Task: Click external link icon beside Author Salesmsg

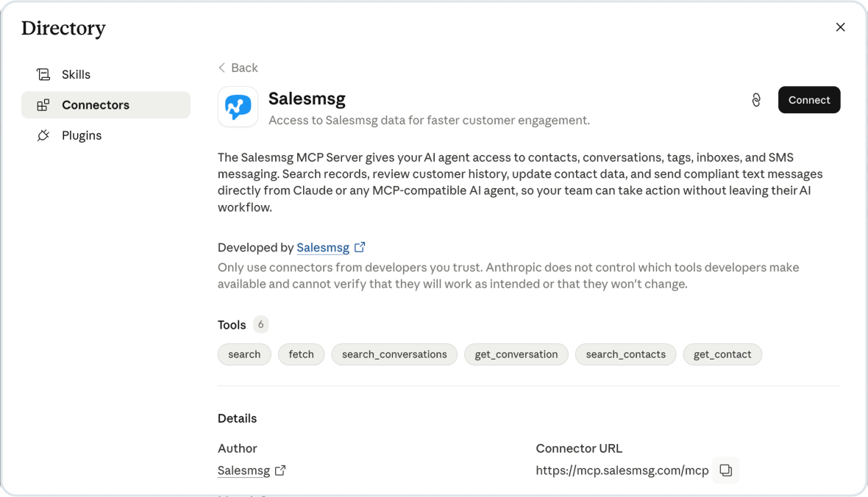Action: pyautogui.click(x=281, y=471)
